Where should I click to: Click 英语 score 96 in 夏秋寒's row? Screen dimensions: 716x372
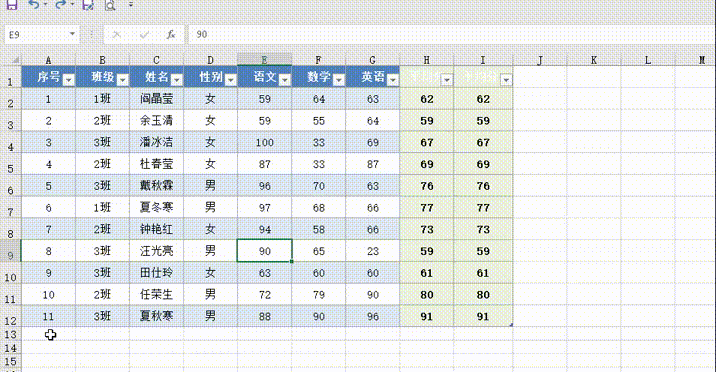373,316
